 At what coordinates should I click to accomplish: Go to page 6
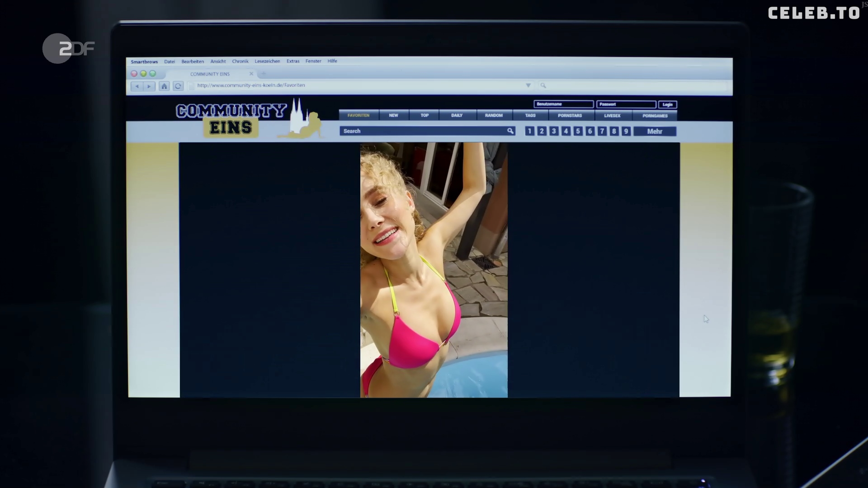pyautogui.click(x=590, y=131)
